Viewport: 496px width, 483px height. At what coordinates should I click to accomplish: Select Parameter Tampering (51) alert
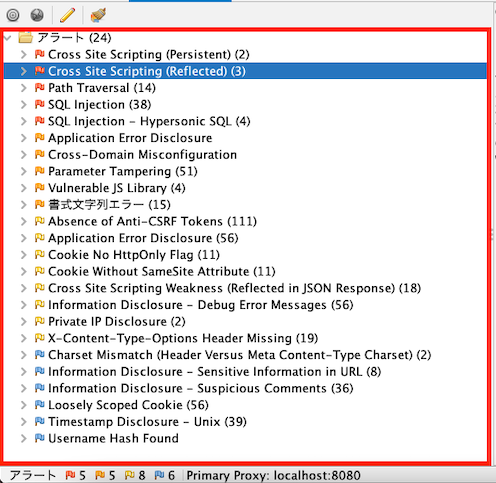click(x=123, y=171)
